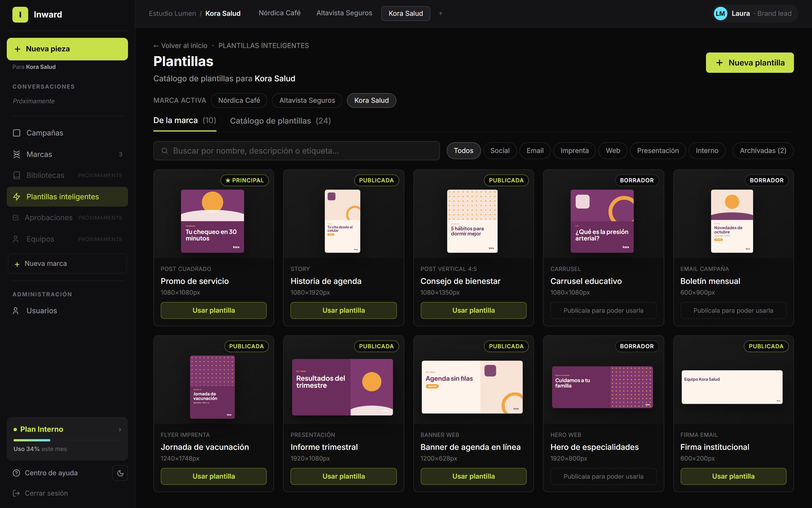
Task: Click the Próximamente conversations text
Action: (x=33, y=101)
